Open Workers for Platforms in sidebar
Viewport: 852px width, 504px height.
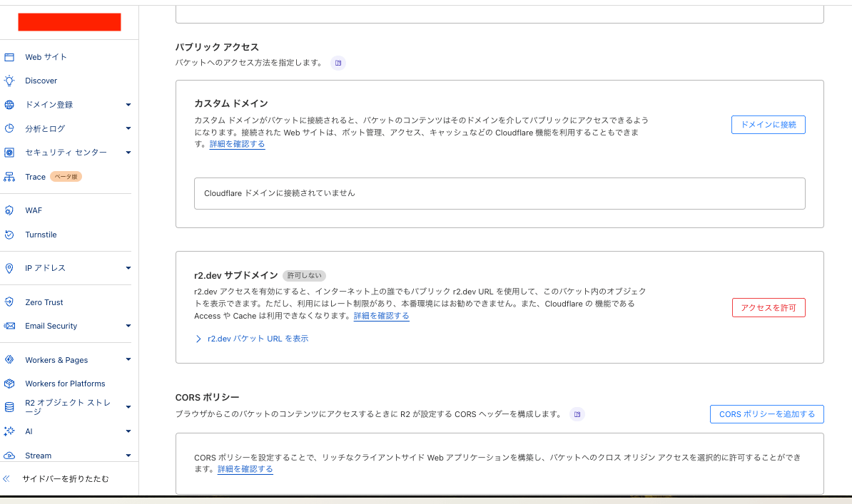(x=65, y=384)
